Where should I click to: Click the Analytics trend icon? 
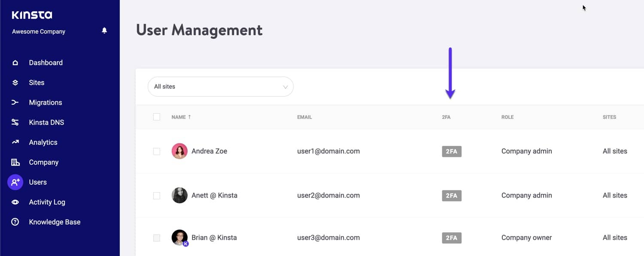[x=15, y=142]
